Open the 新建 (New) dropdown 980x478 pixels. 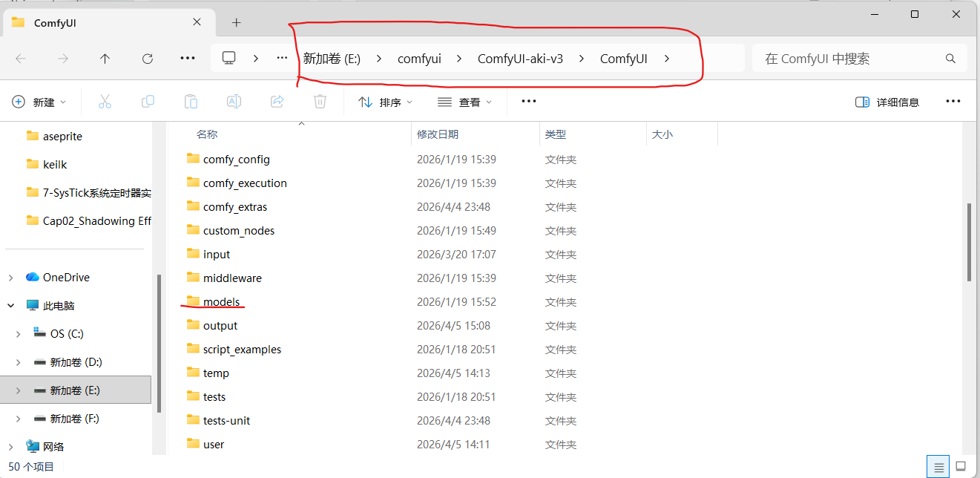[x=39, y=102]
